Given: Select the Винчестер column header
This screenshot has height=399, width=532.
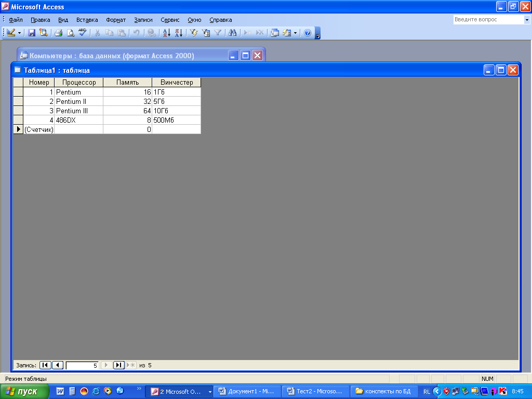Looking at the screenshot, I should click(x=177, y=83).
